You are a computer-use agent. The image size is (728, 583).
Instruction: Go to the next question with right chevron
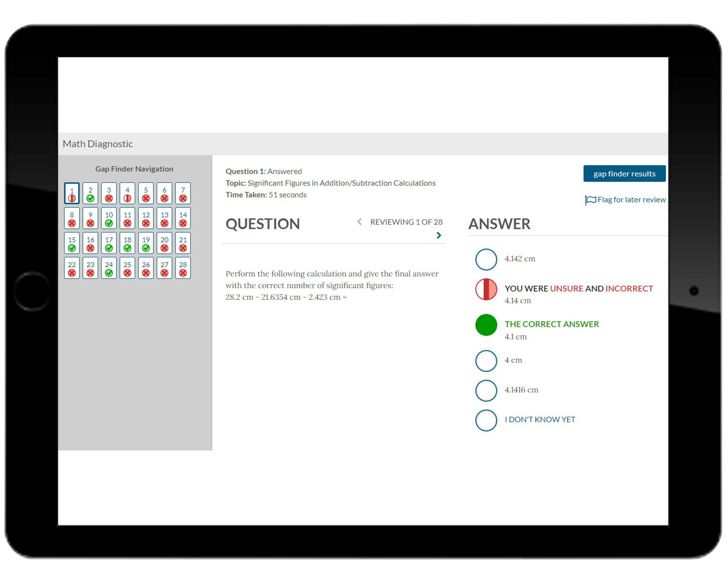coord(439,235)
